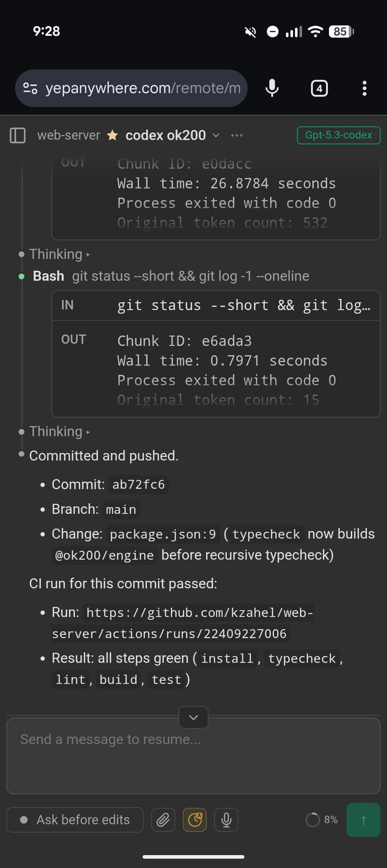The image size is (387, 868).
Task: Tap the microphone icon in message toolbar
Action: coord(226,820)
